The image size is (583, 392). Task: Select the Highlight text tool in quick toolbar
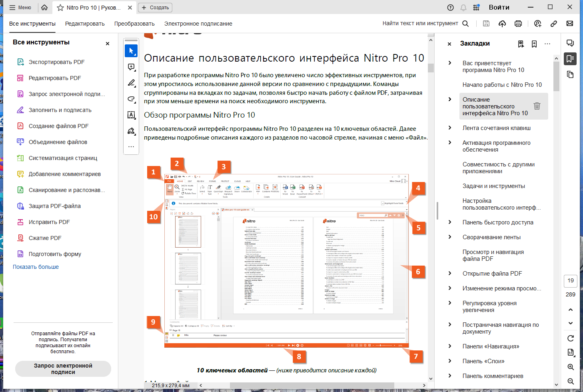pos(131,83)
